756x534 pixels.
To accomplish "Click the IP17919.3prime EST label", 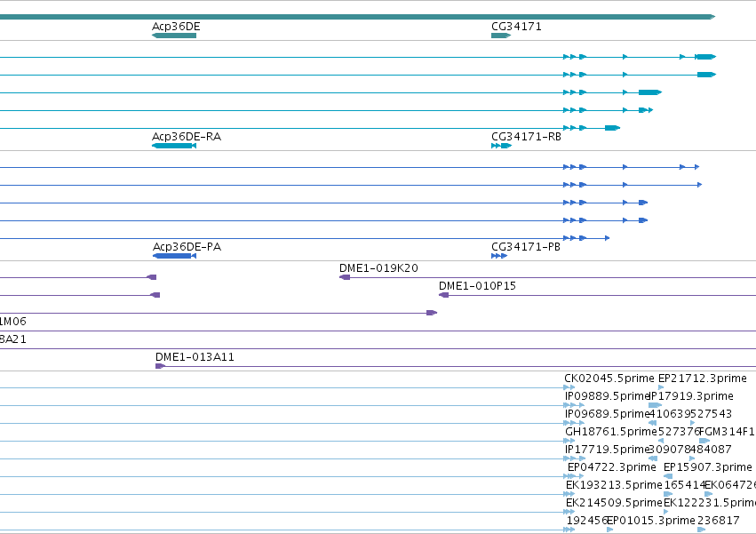I will click(x=691, y=396).
